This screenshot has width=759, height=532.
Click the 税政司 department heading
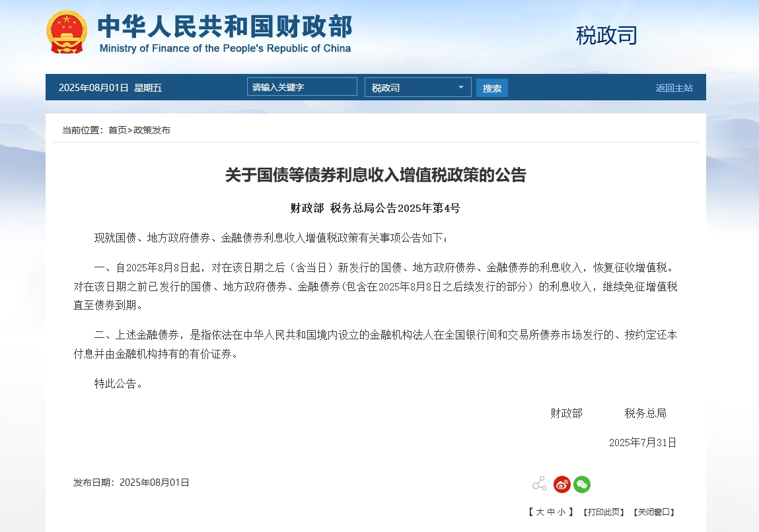pos(606,35)
